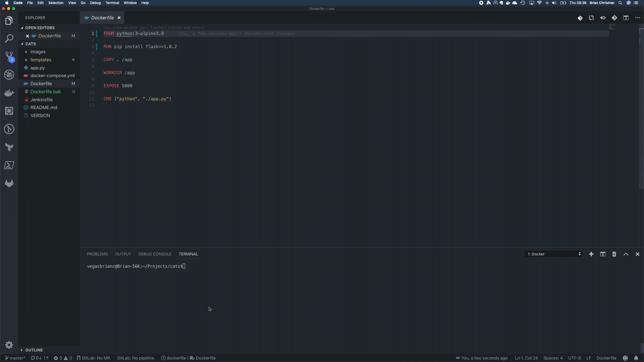Toggle file blame annotations eye icon

[x=603, y=18]
